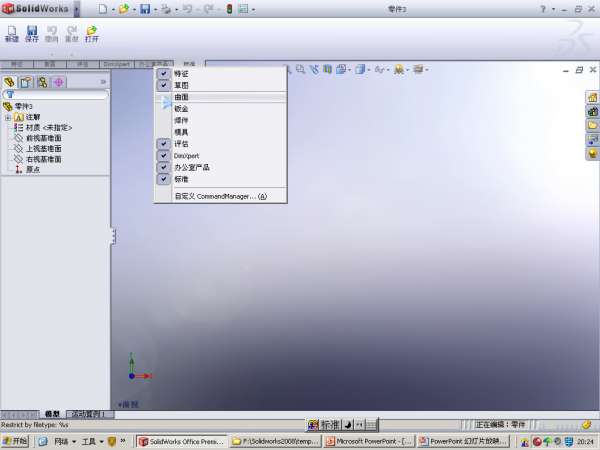This screenshot has height=450, width=600.
Task: Open the DimXpertManager tab icon
Action: (59, 82)
